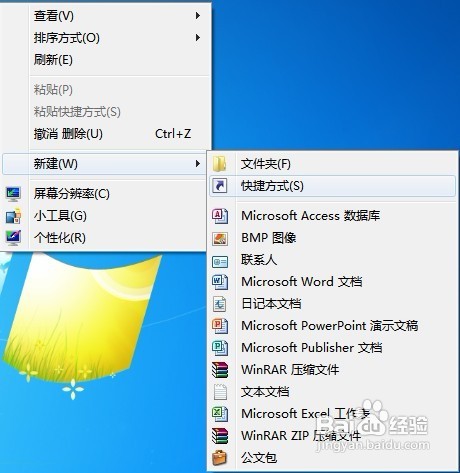Create a new Microsoft Word 文档
The width and height of the screenshot is (460, 473).
332,282
